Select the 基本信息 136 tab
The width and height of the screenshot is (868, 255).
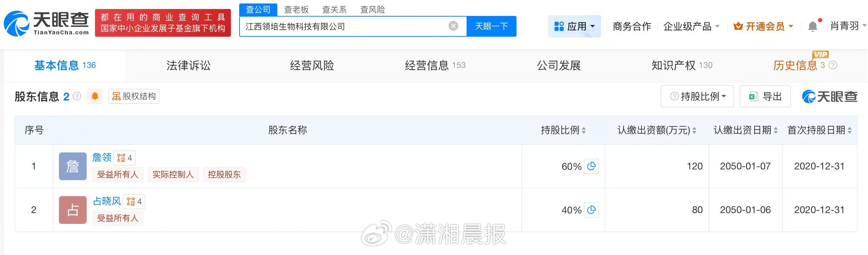click(65, 65)
